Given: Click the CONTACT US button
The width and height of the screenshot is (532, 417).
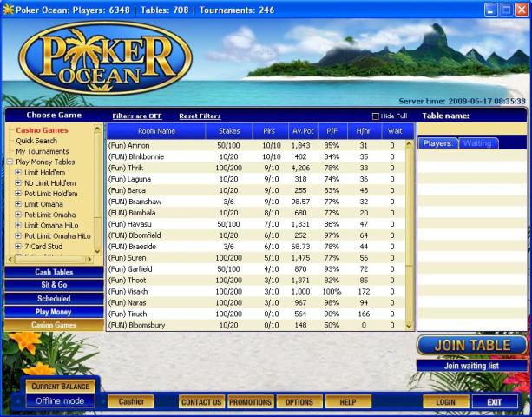Looking at the screenshot, I should coord(201,402).
